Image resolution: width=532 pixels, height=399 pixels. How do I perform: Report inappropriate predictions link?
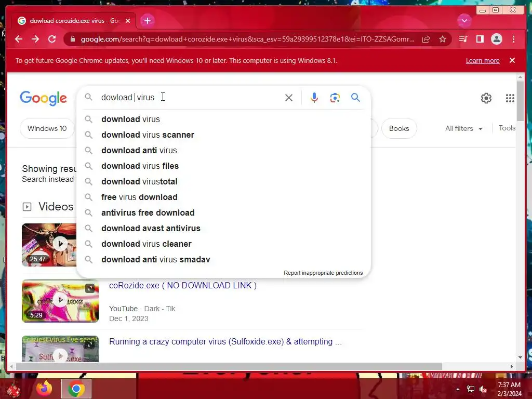pos(323,273)
